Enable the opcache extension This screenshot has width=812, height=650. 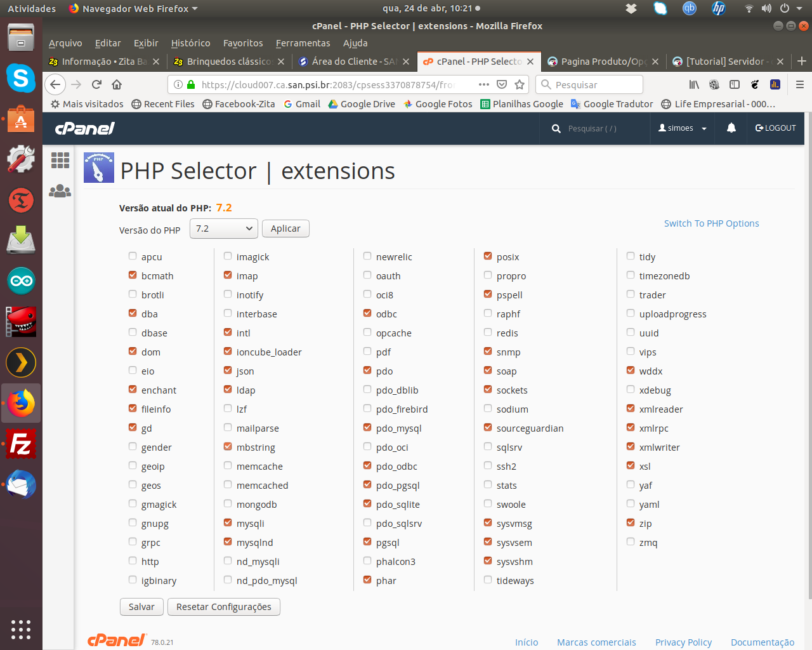coord(367,332)
